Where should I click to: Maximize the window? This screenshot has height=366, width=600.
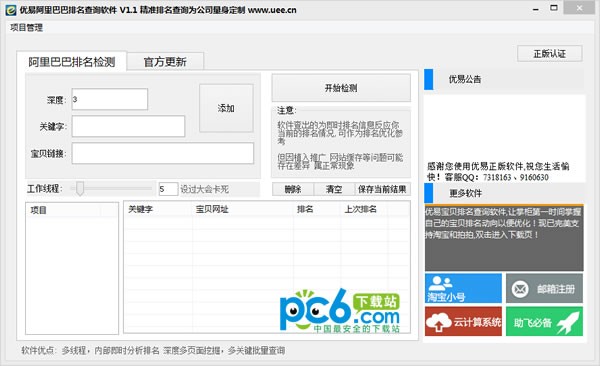554,8
